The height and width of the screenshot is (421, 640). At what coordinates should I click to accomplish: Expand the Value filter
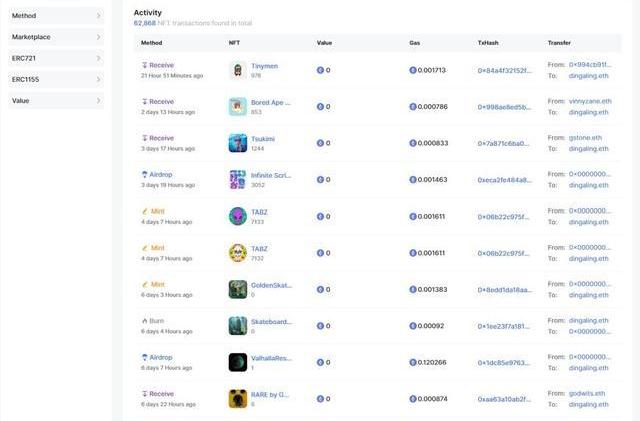56,101
